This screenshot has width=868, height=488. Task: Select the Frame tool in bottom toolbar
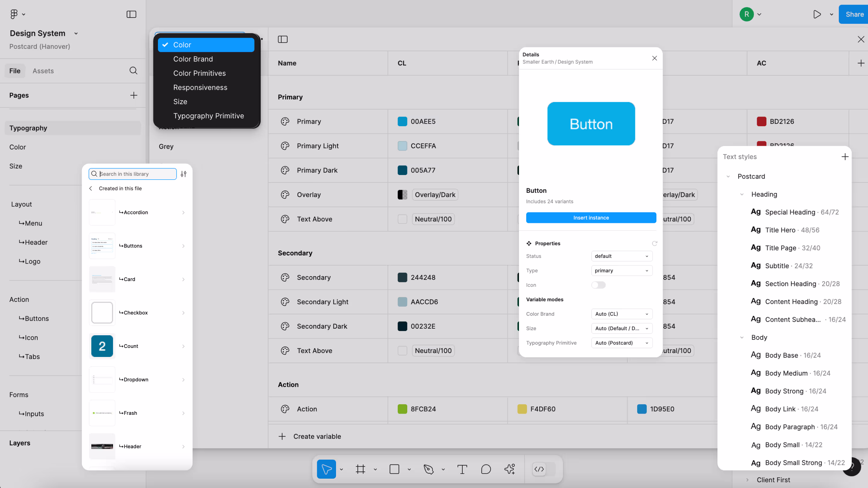[x=360, y=469]
